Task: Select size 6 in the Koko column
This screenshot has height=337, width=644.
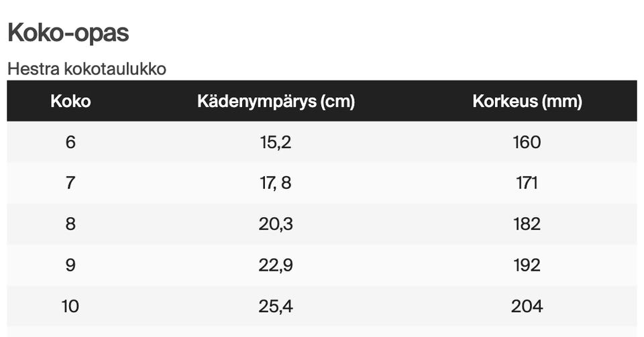Action: 70,142
